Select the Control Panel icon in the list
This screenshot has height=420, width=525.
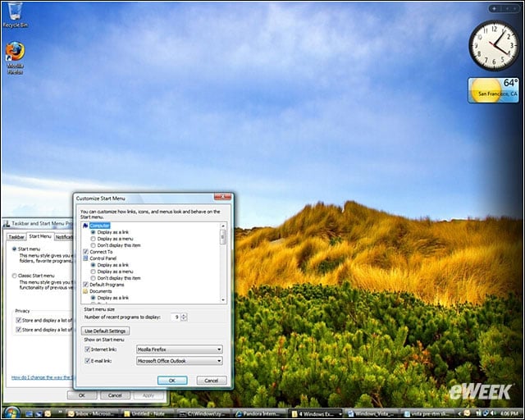85,258
